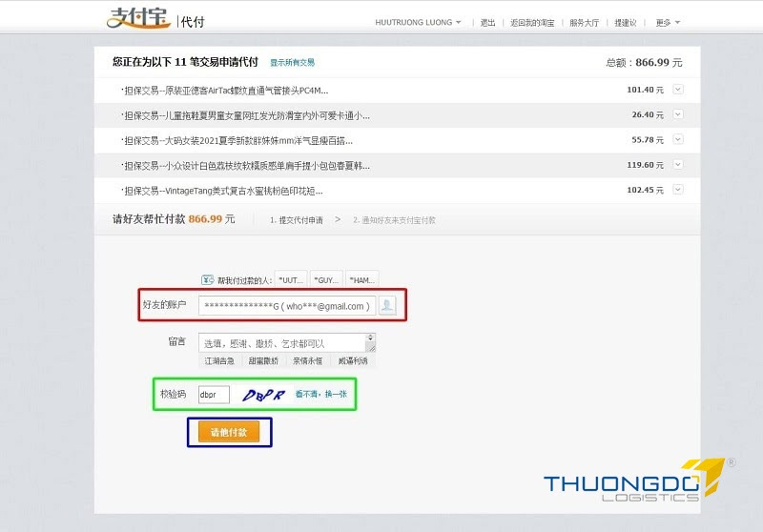
Task: Open the 更多 dropdown menu
Action: [x=668, y=22]
